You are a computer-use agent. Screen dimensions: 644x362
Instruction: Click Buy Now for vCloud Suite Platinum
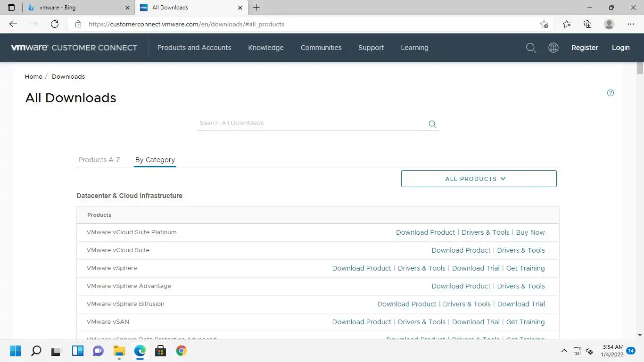[x=530, y=232]
